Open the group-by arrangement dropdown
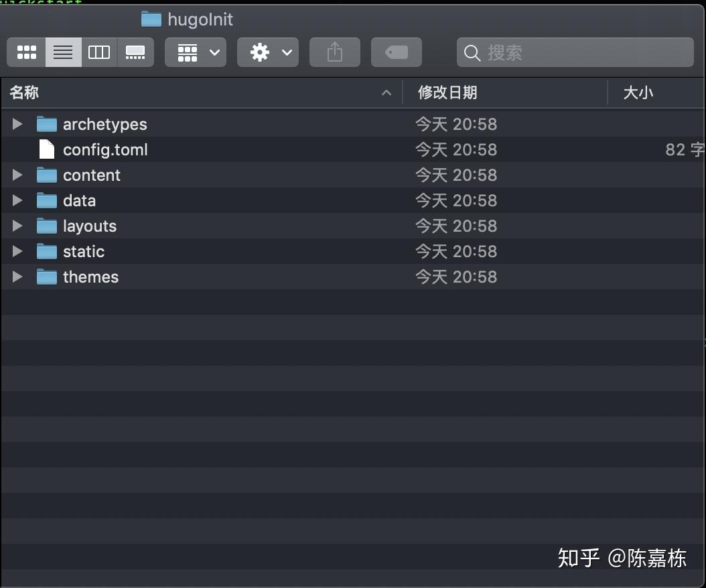706x588 pixels. click(196, 52)
